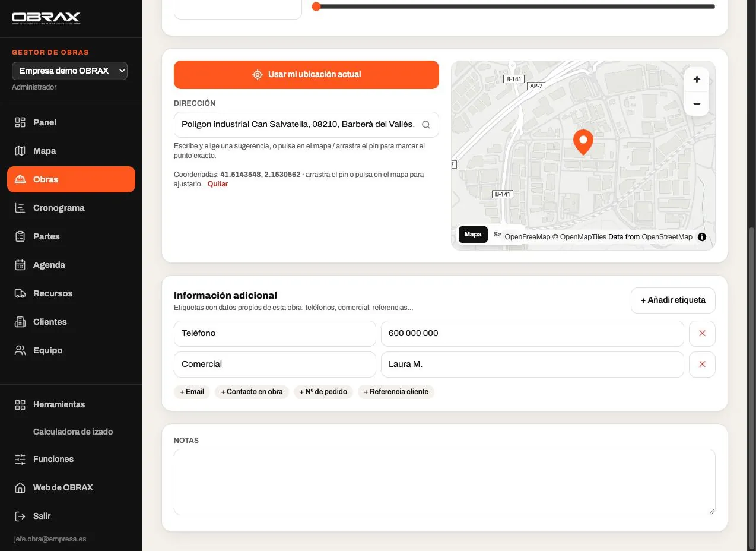Screen dimensions: 756x551
Task: Click the orange location pin on map
Action: click(x=583, y=142)
